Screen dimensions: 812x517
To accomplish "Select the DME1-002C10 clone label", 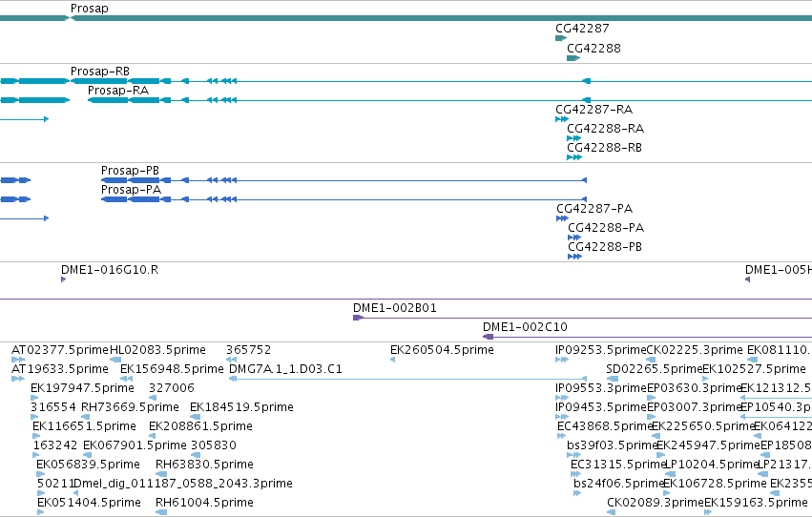I will click(x=525, y=327).
